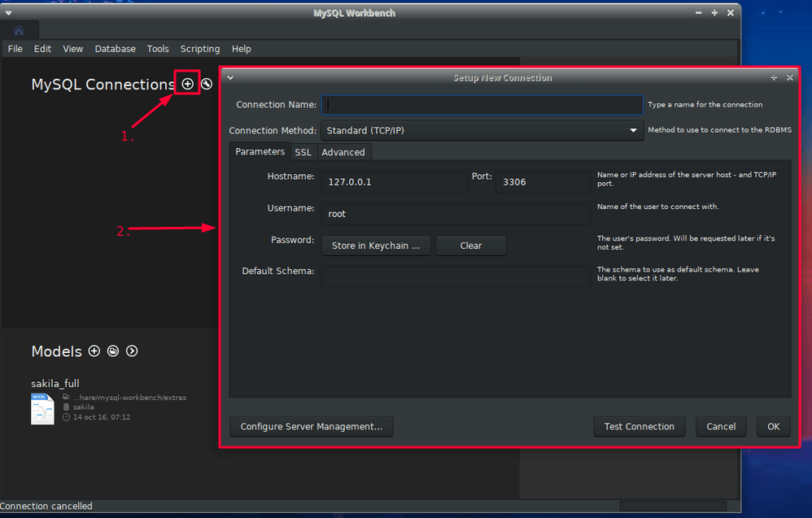Focus the Connection Name input field
This screenshot has width=812, height=518.
[x=482, y=105]
